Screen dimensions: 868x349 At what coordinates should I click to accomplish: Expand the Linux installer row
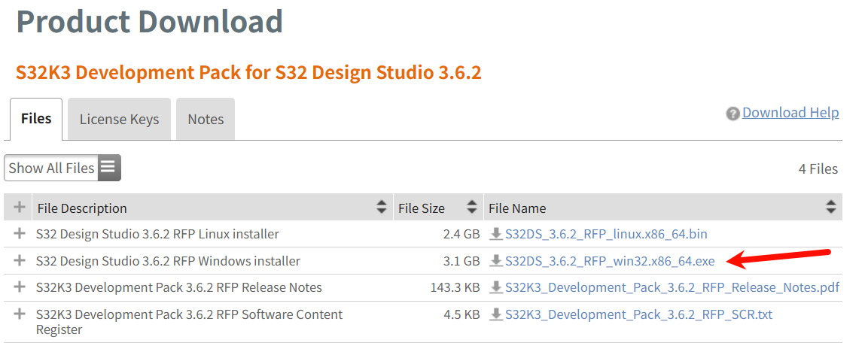click(x=20, y=233)
